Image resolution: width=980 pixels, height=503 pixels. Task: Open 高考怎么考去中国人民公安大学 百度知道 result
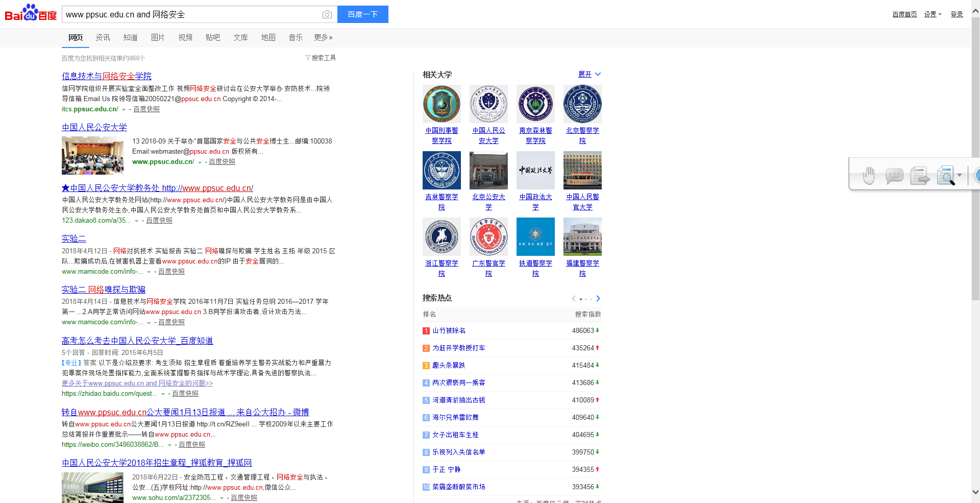coord(137,341)
